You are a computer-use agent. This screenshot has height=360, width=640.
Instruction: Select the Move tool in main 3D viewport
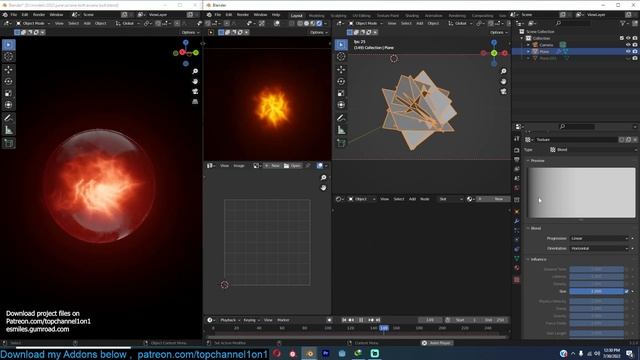point(341,69)
